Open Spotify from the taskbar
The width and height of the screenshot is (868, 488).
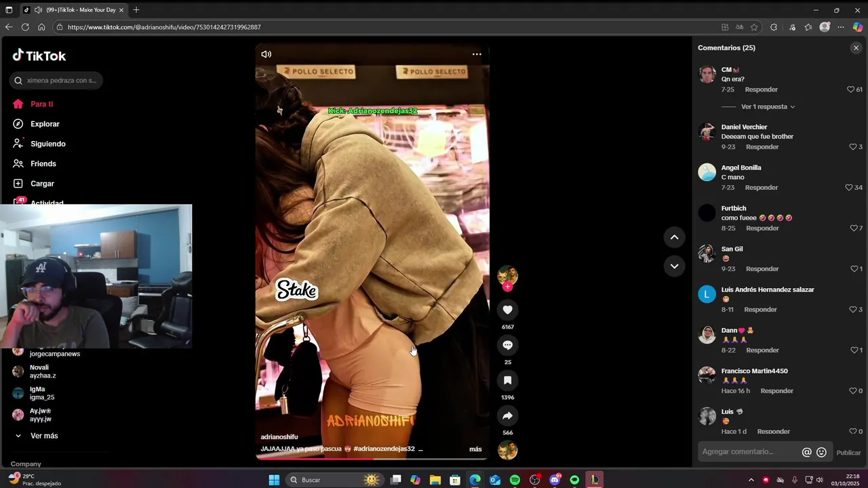point(515,480)
